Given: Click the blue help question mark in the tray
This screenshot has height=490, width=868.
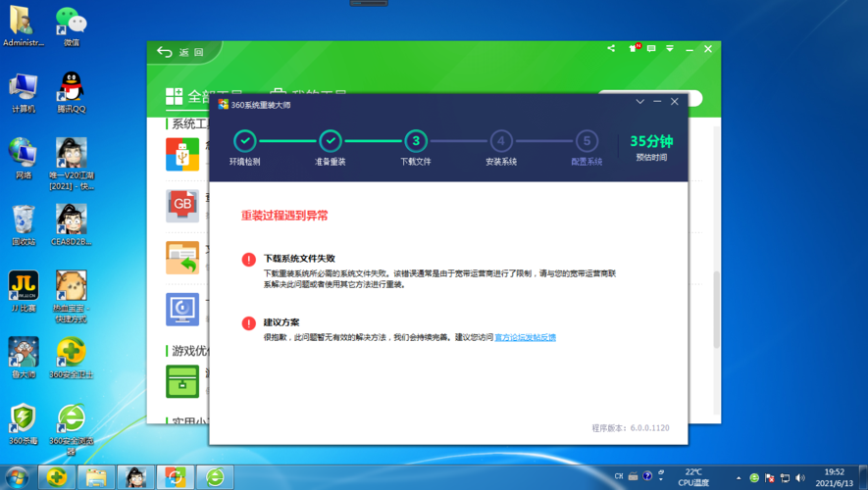Looking at the screenshot, I should coord(647,476).
